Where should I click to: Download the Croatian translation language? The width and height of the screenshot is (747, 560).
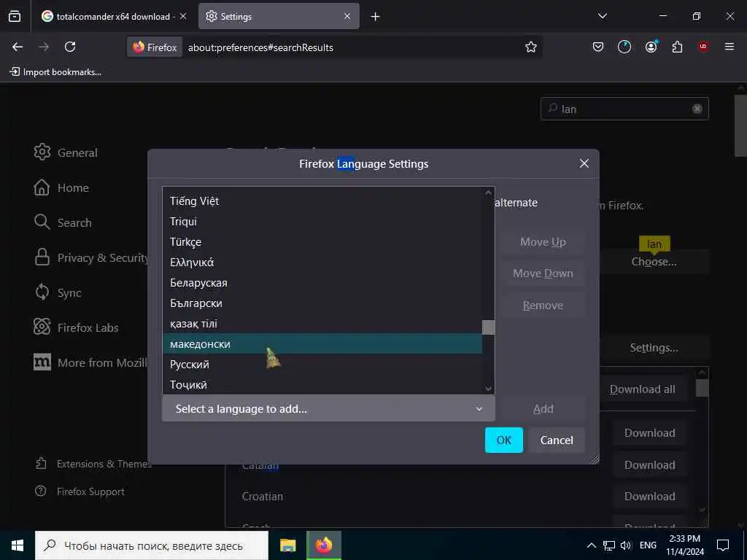(649, 496)
